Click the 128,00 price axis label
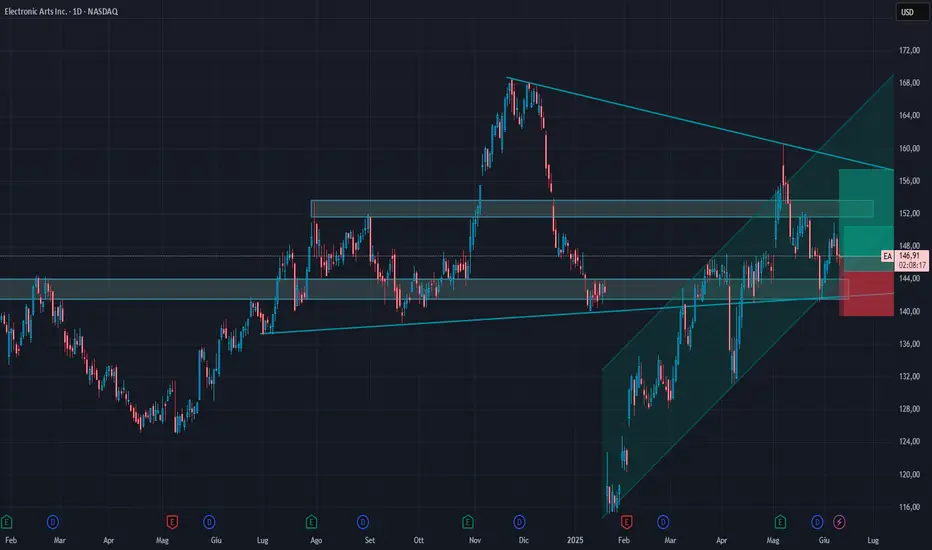This screenshot has height=550, width=932. [909, 409]
